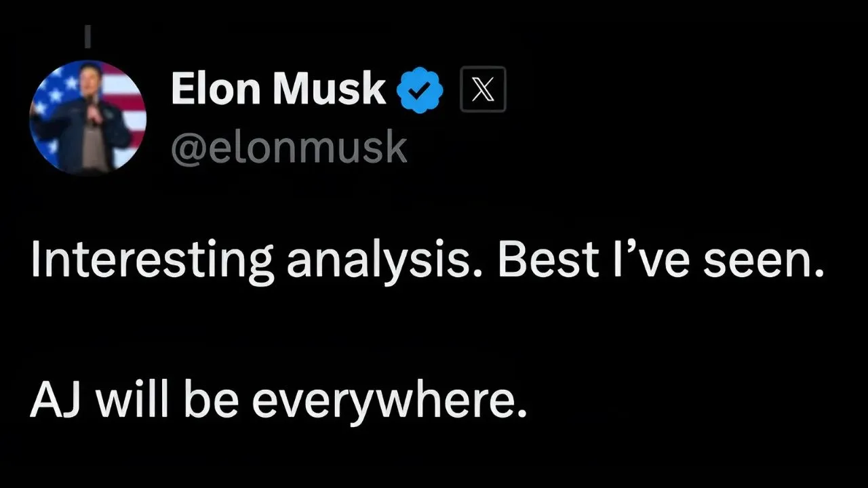Click the person shown in profile avatar

pos(90,122)
